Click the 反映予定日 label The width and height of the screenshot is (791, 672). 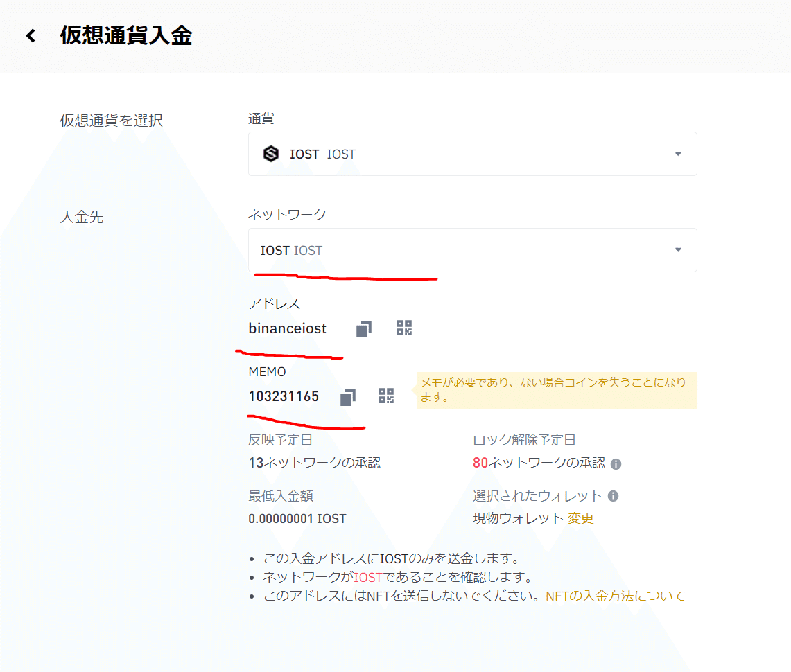pos(281,440)
